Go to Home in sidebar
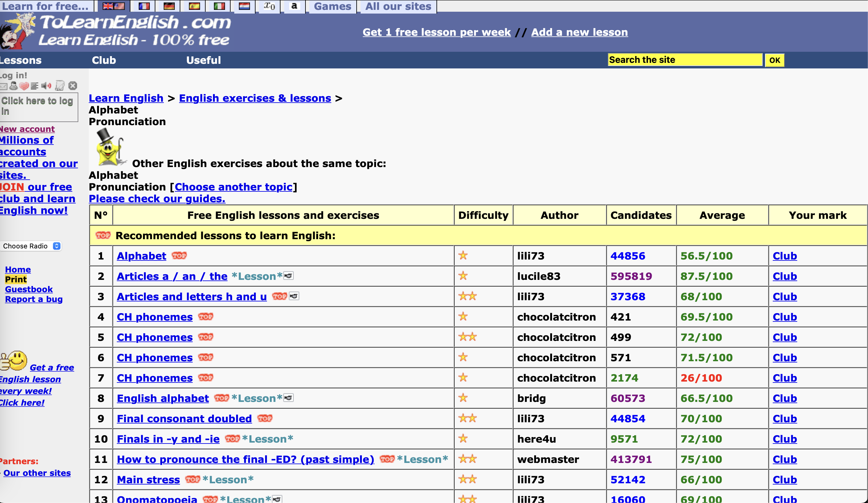868x503 pixels. tap(18, 269)
